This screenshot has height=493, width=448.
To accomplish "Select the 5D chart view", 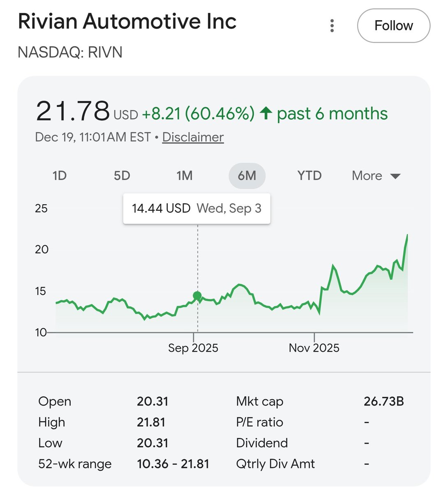I will (122, 175).
